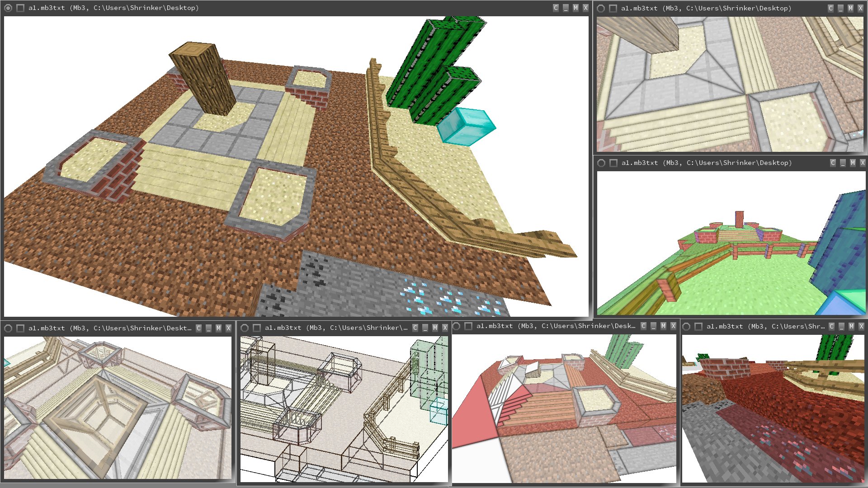Screen dimensions: 868x488
Task: Toggle the square checkbox in the main window titlebar
Action: [x=20, y=8]
